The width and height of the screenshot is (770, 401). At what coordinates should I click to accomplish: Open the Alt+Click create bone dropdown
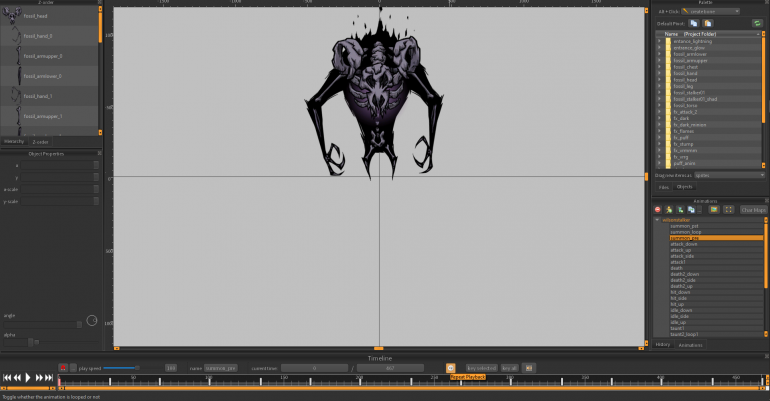tap(712, 11)
